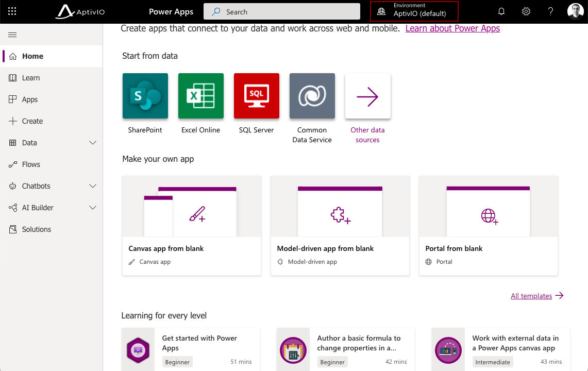Click the Portal from blank title
Viewport: 588px width, 371px height.
[453, 248]
